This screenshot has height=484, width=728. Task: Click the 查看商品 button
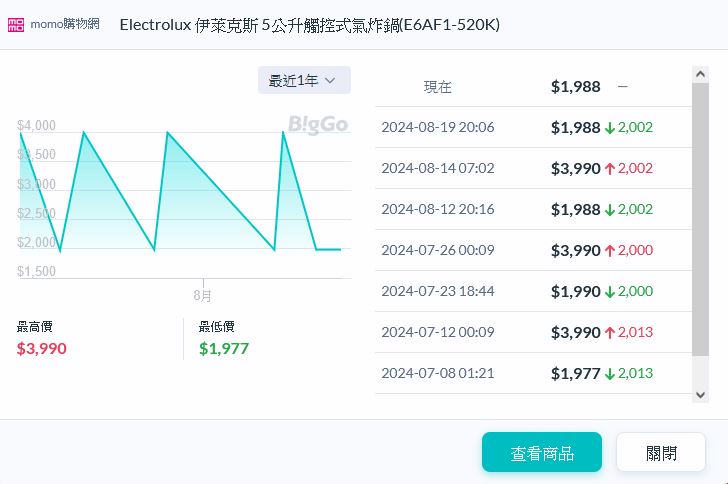coord(542,452)
